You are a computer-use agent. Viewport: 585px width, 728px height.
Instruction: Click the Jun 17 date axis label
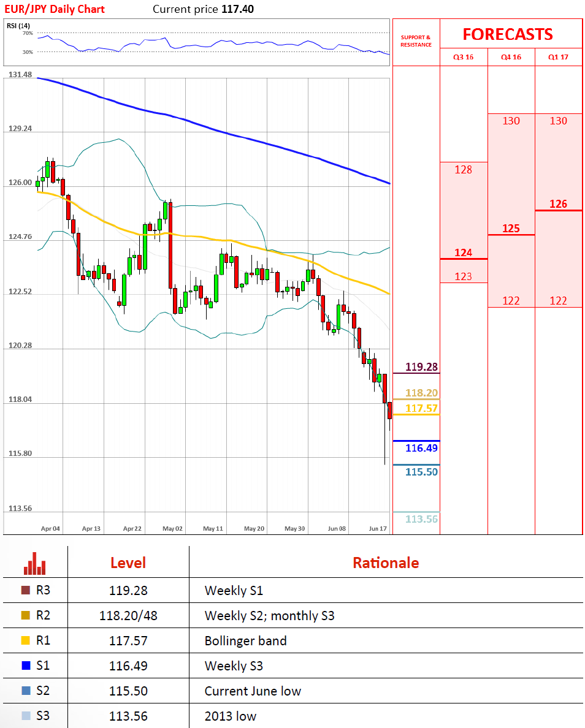[x=378, y=528]
